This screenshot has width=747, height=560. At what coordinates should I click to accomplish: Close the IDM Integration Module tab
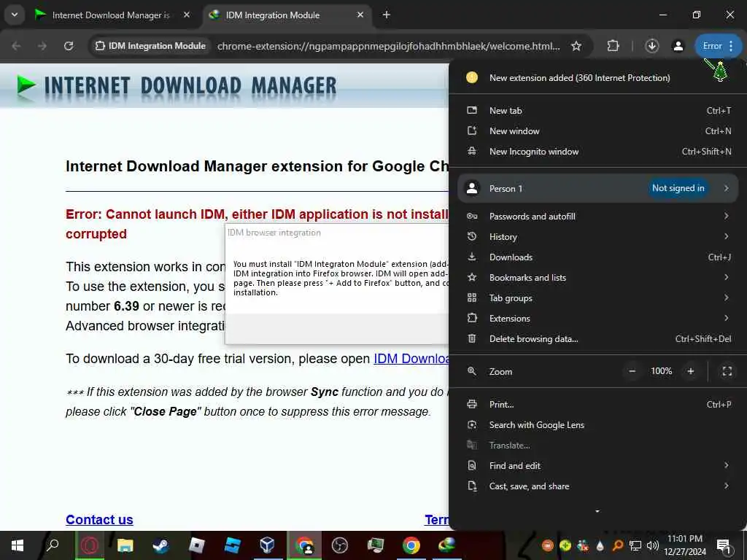click(360, 15)
